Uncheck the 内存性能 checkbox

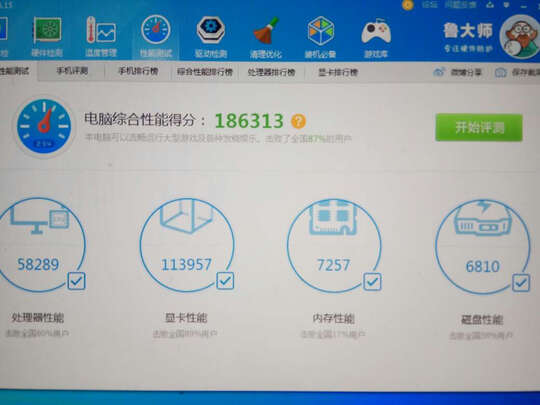[x=372, y=282]
